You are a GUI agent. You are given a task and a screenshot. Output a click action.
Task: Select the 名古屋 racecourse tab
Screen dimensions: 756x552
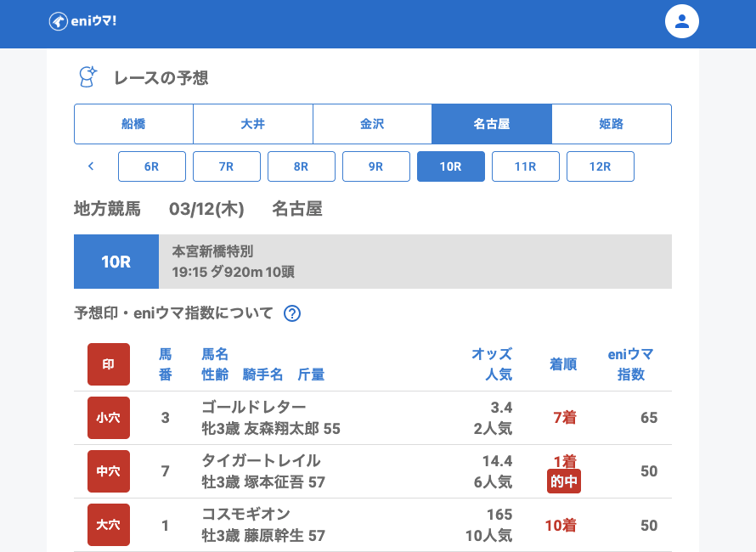492,124
